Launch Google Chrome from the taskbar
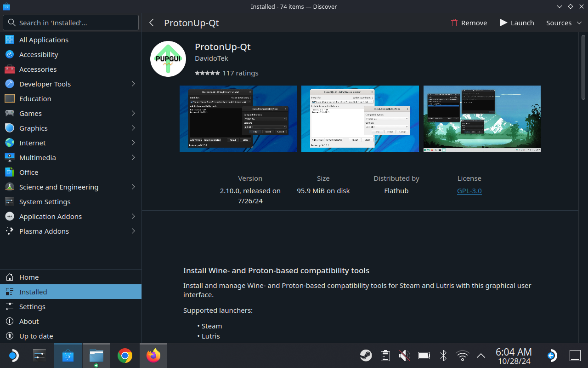Image resolution: width=588 pixels, height=368 pixels. [125, 355]
